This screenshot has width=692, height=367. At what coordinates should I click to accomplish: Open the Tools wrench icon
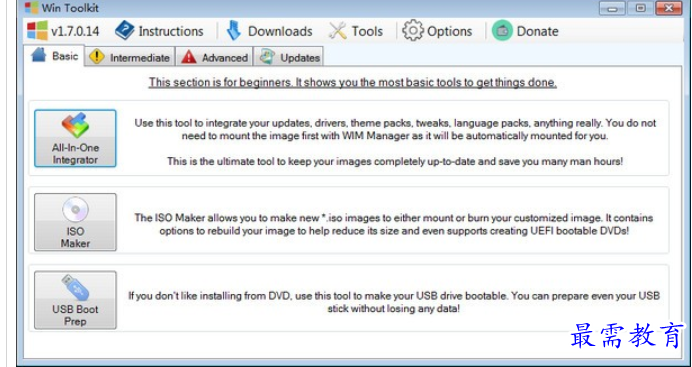pos(338,31)
